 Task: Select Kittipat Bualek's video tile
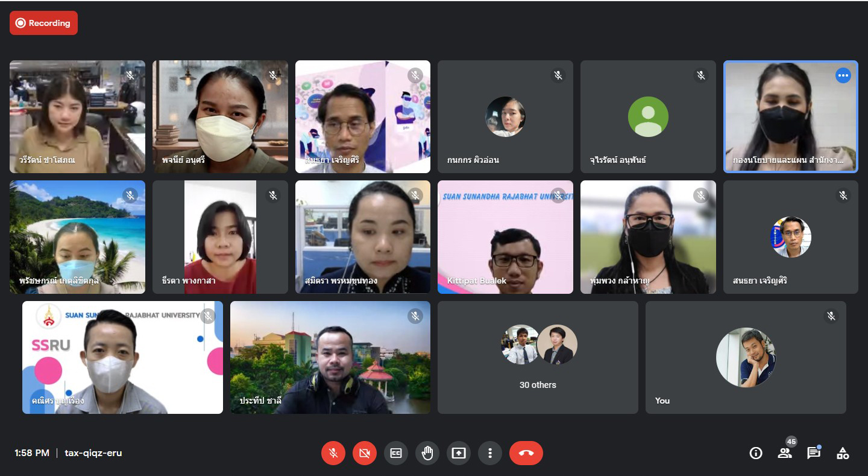(505, 237)
